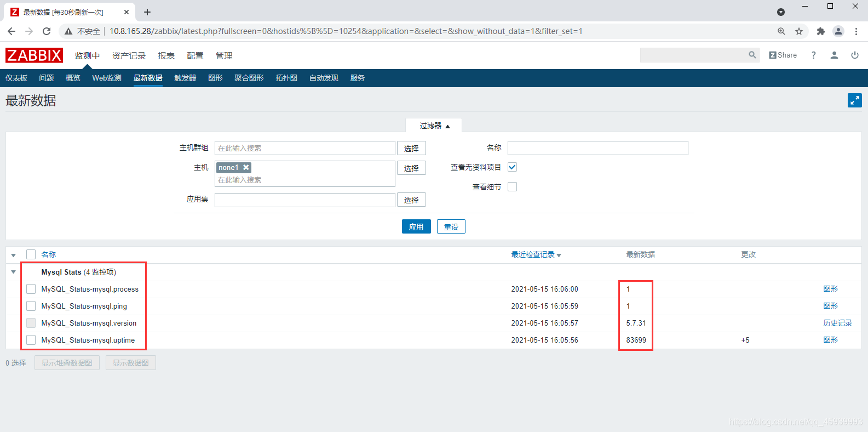The height and width of the screenshot is (432, 868).
Task: Remove none1 host tag
Action: (246, 167)
